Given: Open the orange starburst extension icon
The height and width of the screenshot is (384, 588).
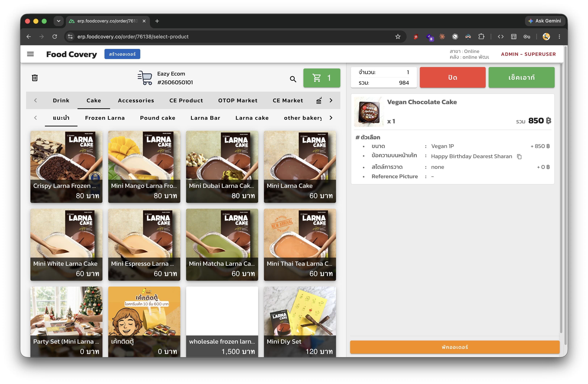Looking at the screenshot, I should pyautogui.click(x=442, y=37).
